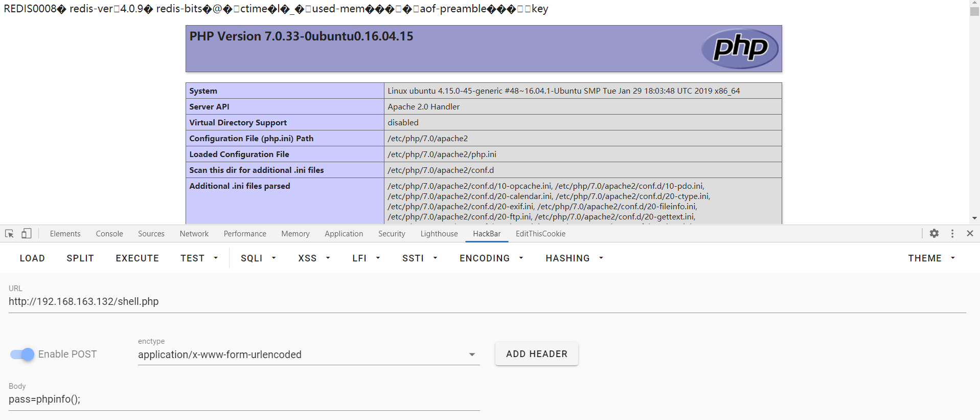The width and height of the screenshot is (980, 420).
Task: Click the page scrollbar up arrow
Action: (974, 4)
